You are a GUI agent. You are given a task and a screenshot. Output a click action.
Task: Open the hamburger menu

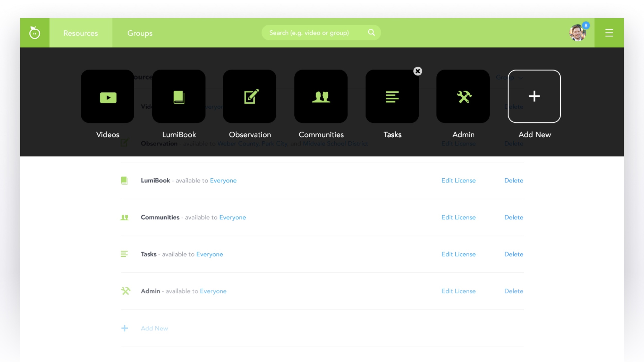tap(609, 33)
